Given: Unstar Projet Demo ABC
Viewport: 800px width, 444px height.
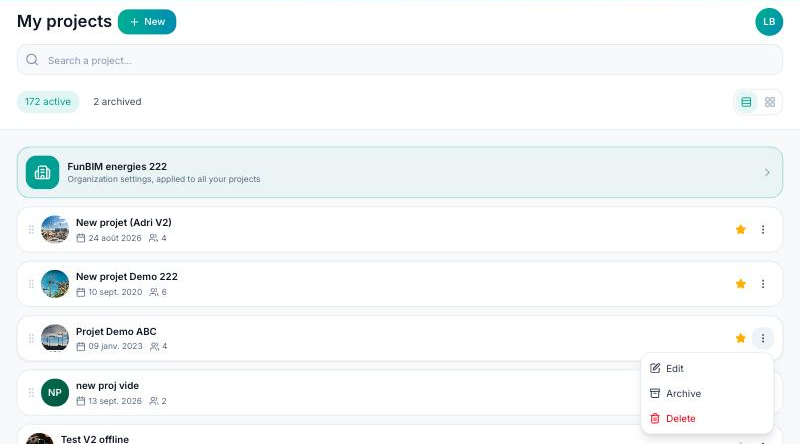Looking at the screenshot, I should pos(741,338).
